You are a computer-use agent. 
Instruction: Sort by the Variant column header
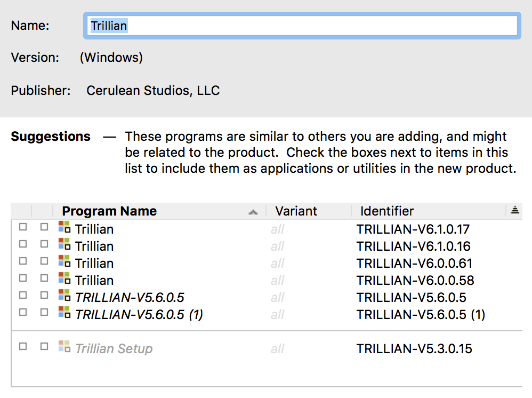click(296, 211)
